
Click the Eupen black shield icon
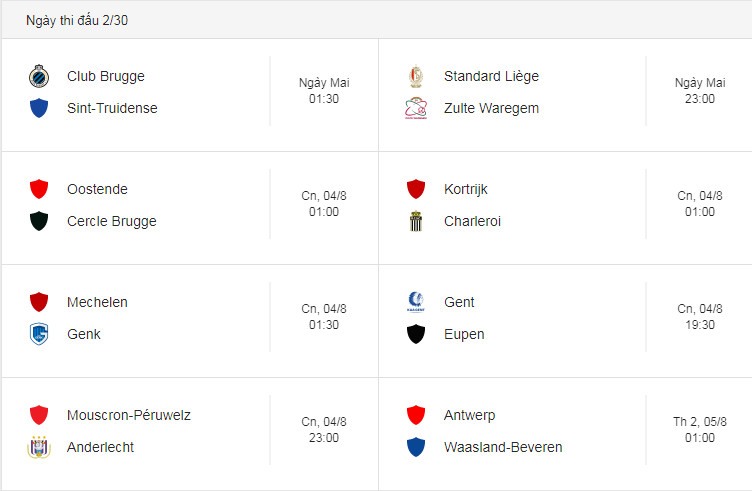[x=416, y=334]
